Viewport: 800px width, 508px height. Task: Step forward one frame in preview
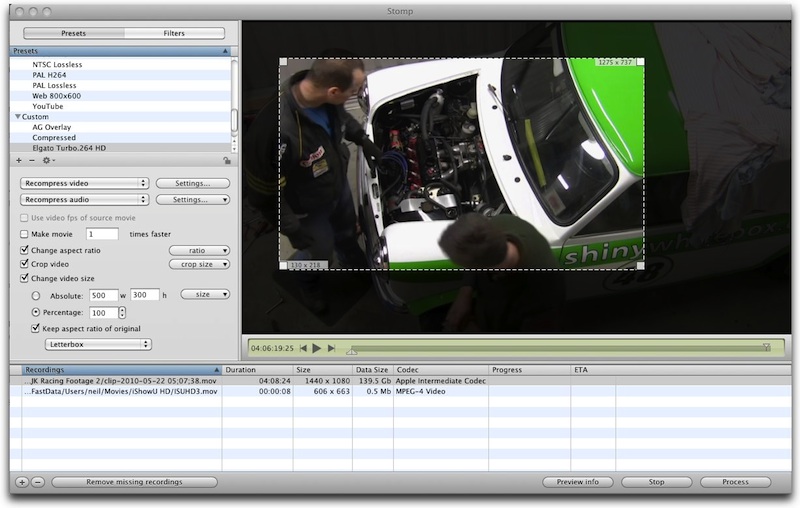[330, 348]
